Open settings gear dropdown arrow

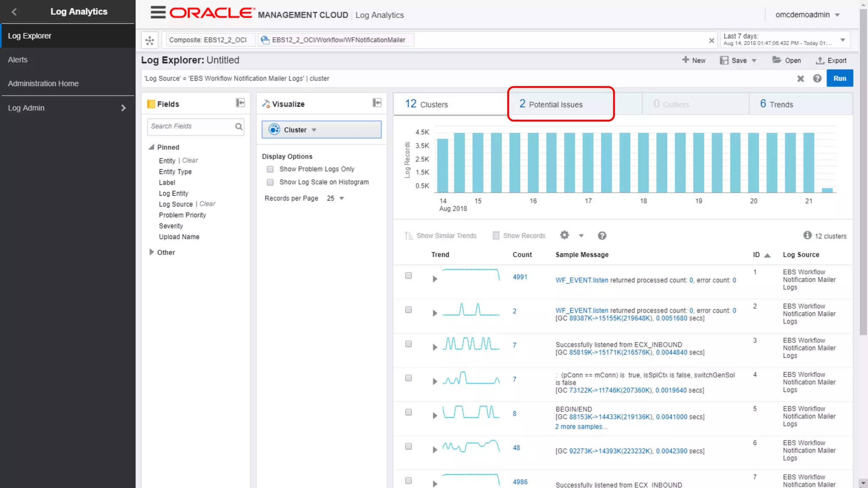pos(581,236)
